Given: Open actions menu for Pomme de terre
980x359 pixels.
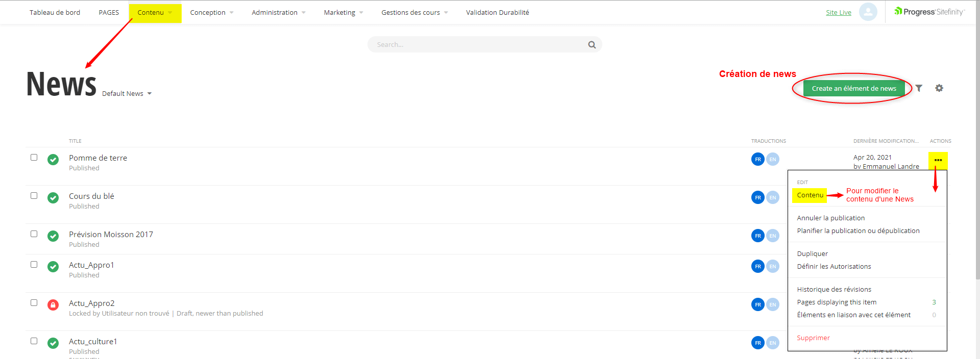Looking at the screenshot, I should coord(938,160).
